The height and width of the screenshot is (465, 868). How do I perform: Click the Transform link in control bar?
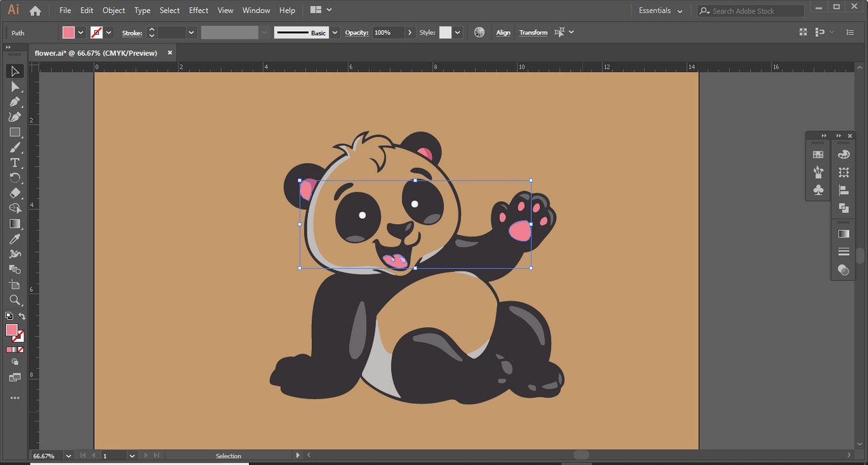(x=533, y=33)
